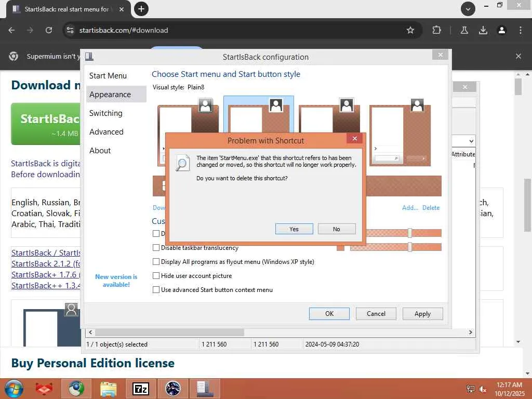This screenshot has height=399, width=532.
Task: Click Yes in Problem with Shortcut dialog
Action: click(294, 229)
